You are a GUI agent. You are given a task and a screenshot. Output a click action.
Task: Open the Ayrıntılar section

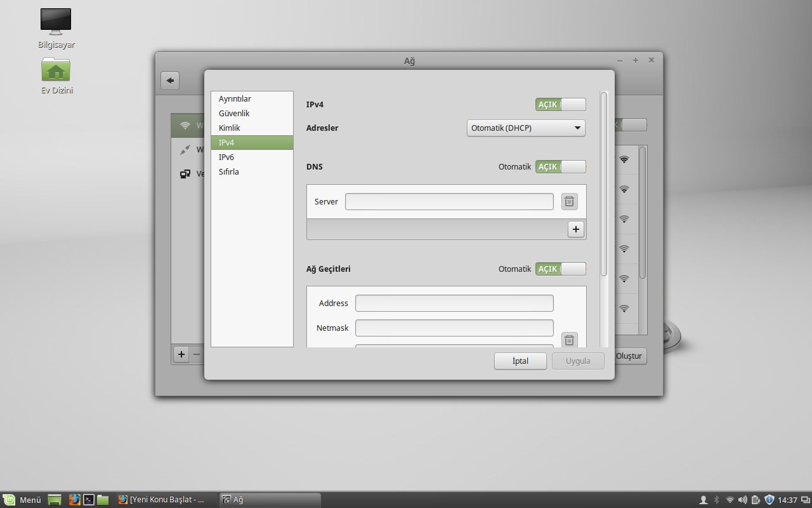[x=252, y=99]
